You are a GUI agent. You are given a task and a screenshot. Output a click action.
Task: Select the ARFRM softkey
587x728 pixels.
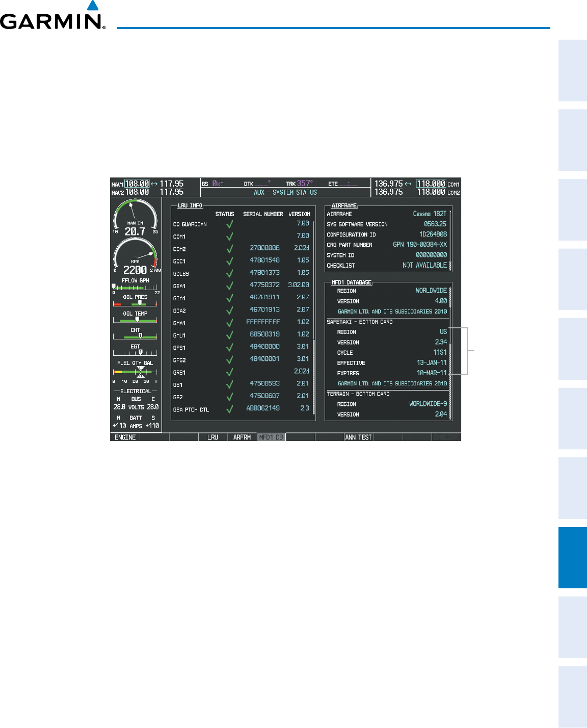click(242, 437)
